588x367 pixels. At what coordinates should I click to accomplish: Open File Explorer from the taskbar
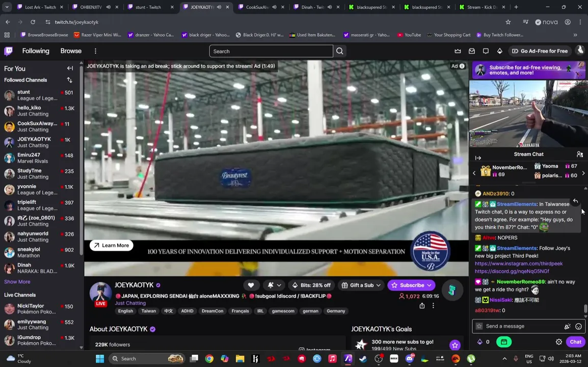click(240, 359)
